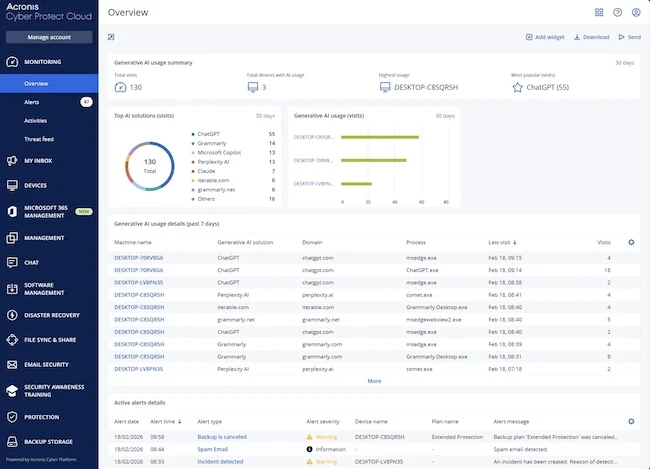Open the Protection shield icon
This screenshot has height=469, width=650.
coord(12,417)
